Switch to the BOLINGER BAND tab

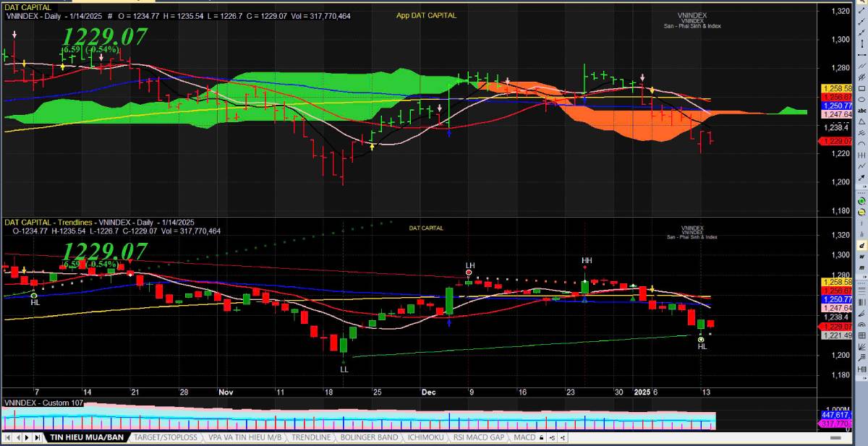(x=371, y=438)
